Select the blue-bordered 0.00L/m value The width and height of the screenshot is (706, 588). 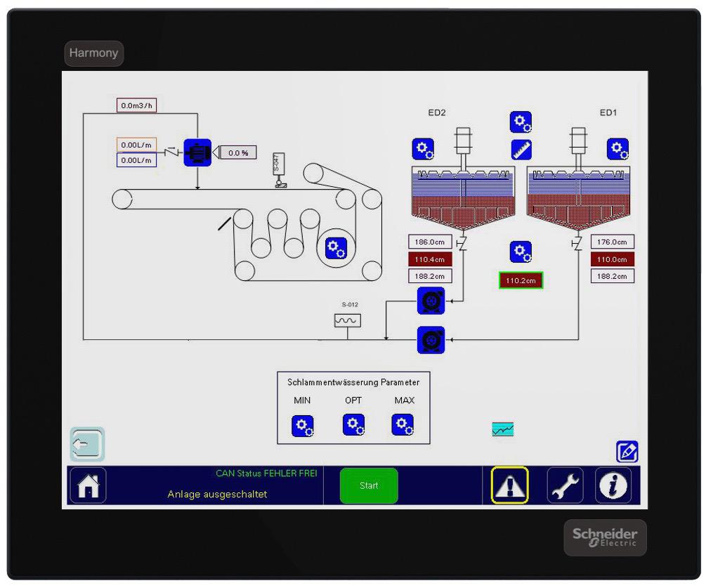coord(136,160)
